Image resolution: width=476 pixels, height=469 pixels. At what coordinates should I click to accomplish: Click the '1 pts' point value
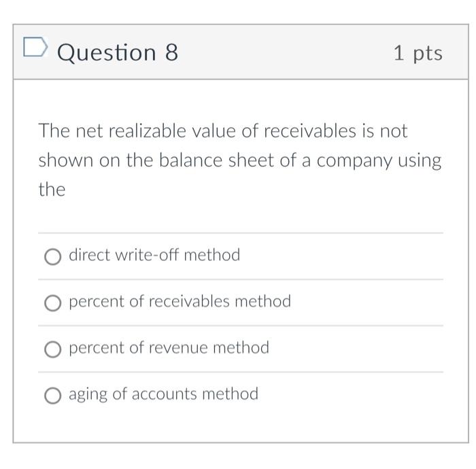pos(418,53)
